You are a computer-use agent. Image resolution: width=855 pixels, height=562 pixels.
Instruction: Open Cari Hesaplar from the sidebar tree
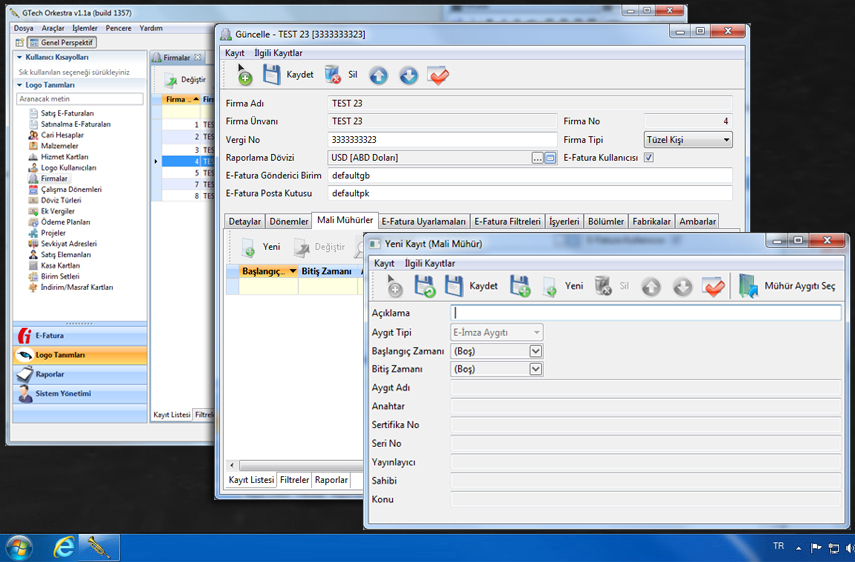pos(62,135)
